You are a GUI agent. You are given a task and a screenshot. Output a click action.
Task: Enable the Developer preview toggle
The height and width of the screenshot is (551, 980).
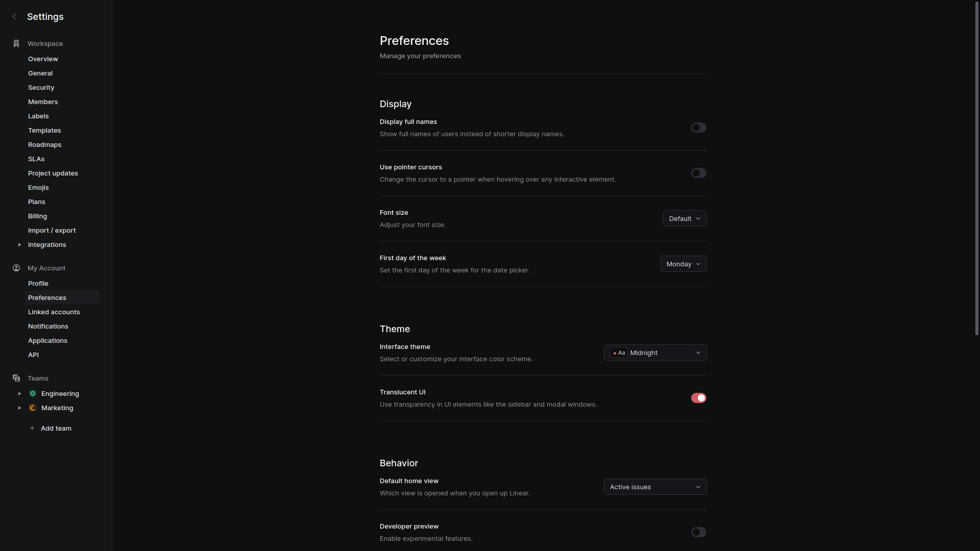point(698,532)
